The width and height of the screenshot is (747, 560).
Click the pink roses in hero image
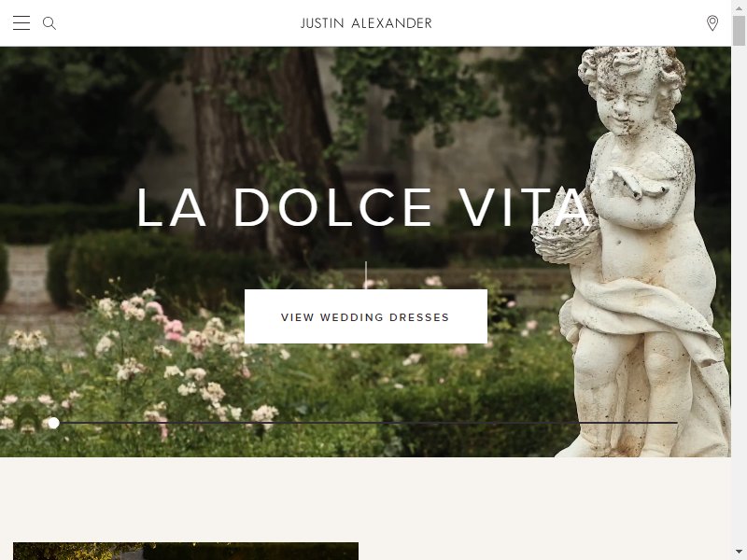(173, 329)
